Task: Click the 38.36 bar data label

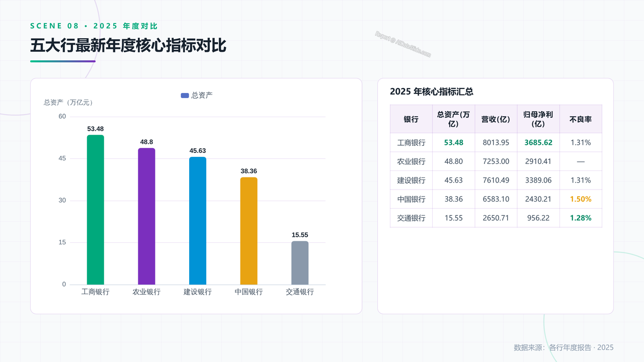Action: (x=249, y=171)
